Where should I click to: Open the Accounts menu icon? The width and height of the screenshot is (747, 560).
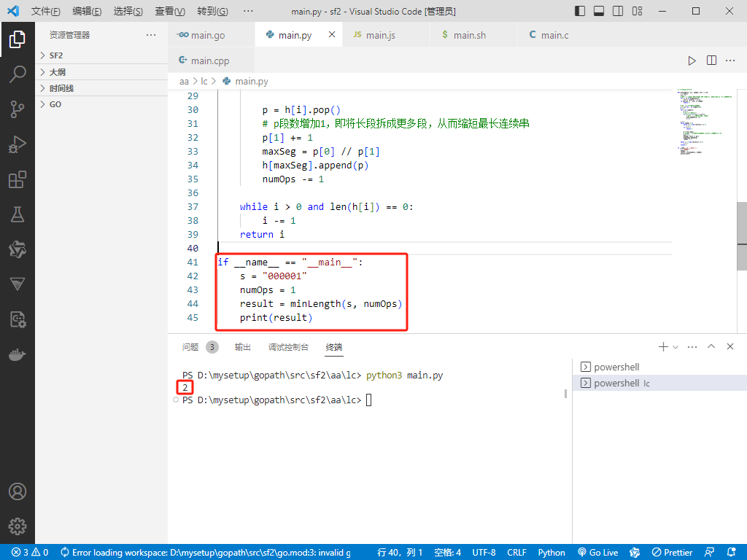[x=18, y=491]
